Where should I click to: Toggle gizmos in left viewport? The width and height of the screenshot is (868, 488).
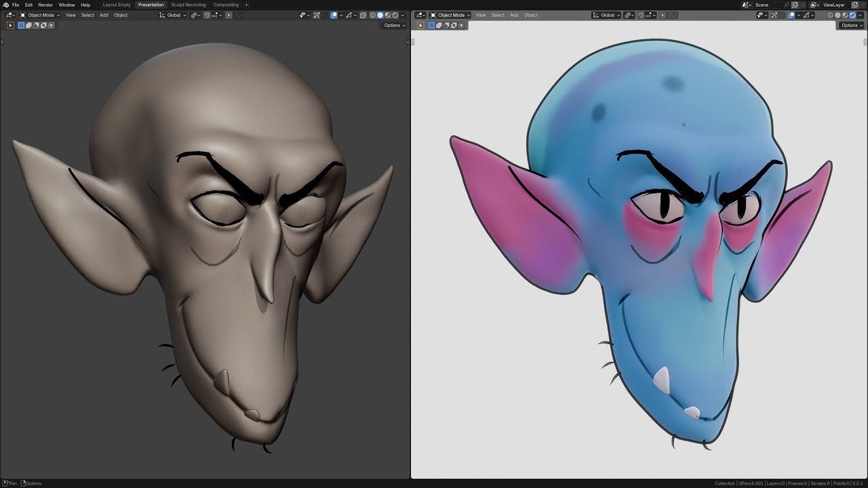pyautogui.click(x=316, y=15)
